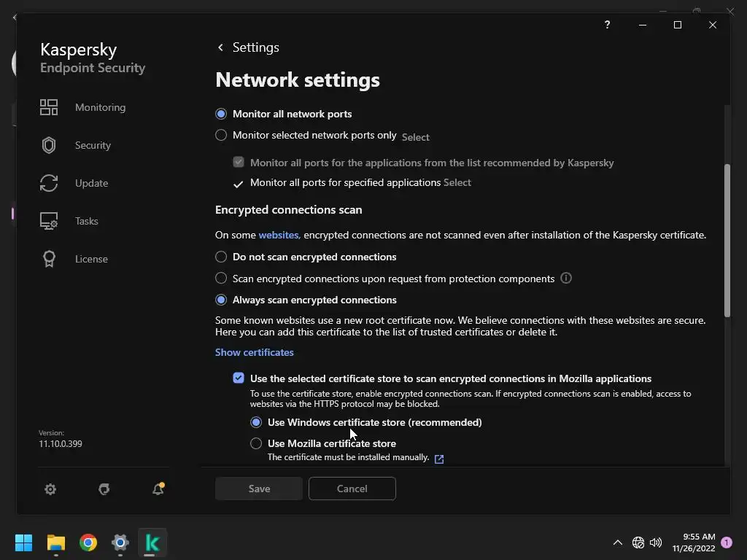Viewport: 747px width, 560px height.
Task: Click the settings page vertical scrollbar
Action: [727, 241]
